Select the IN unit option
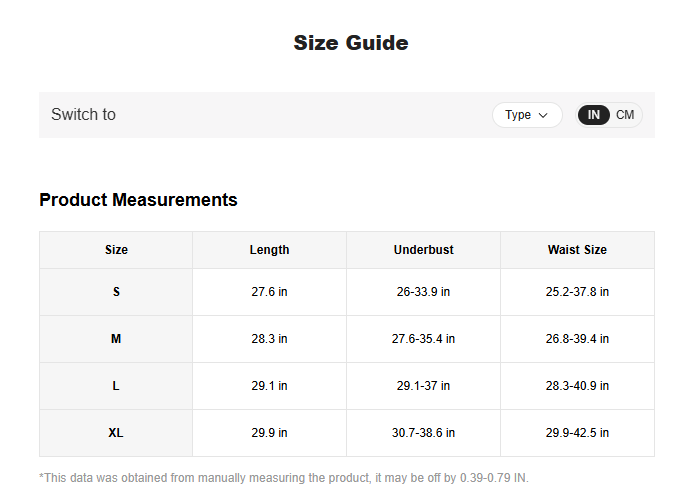 click(594, 115)
